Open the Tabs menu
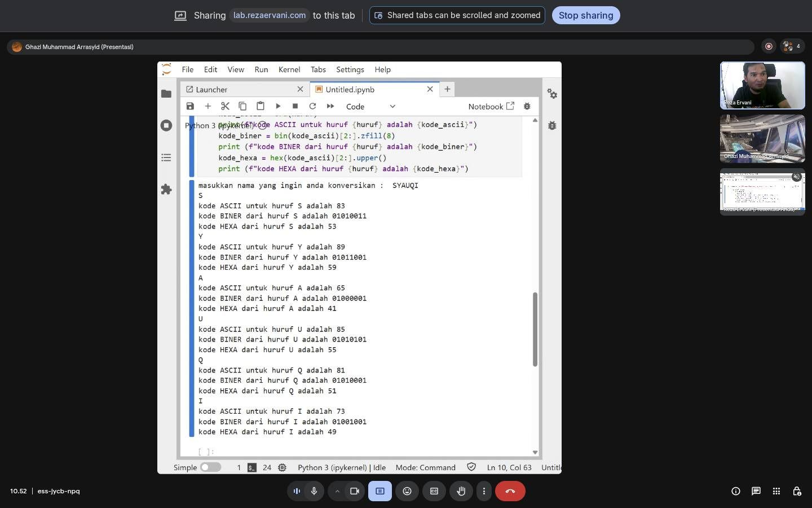 tap(318, 69)
